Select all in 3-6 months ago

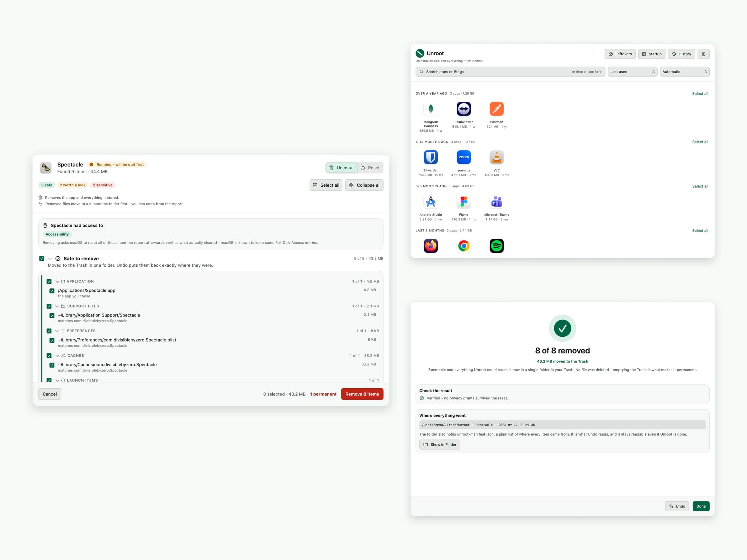point(700,186)
